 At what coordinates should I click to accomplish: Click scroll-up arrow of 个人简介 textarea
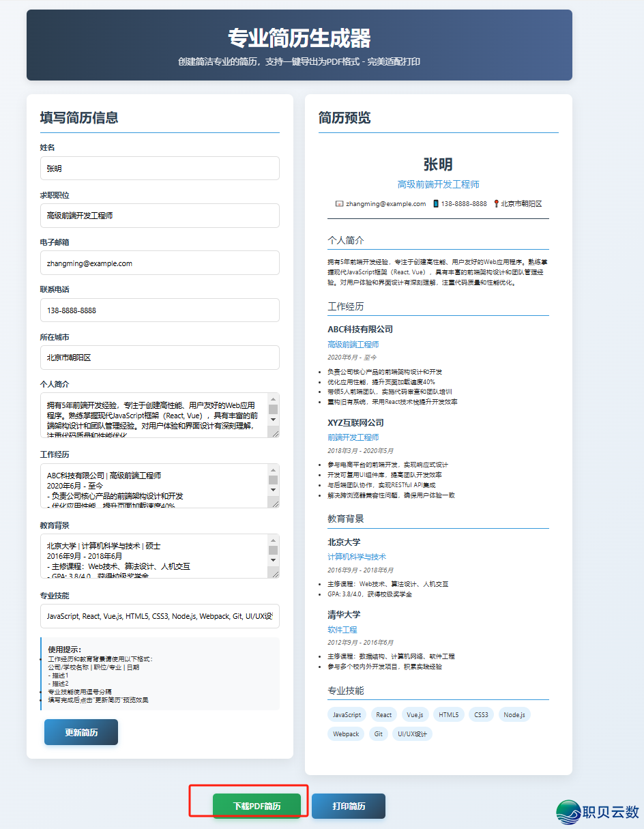[273, 398]
